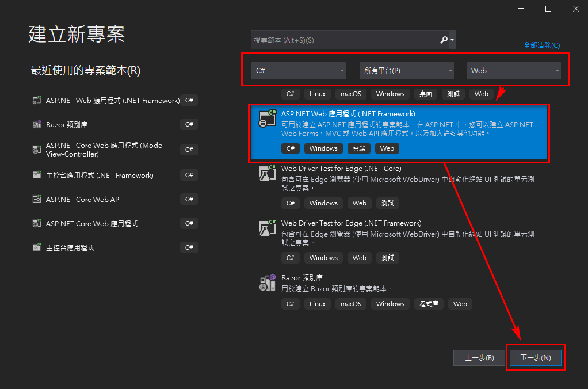Click 上一步(B) button
Screen dimensions: 588x389
click(479, 358)
